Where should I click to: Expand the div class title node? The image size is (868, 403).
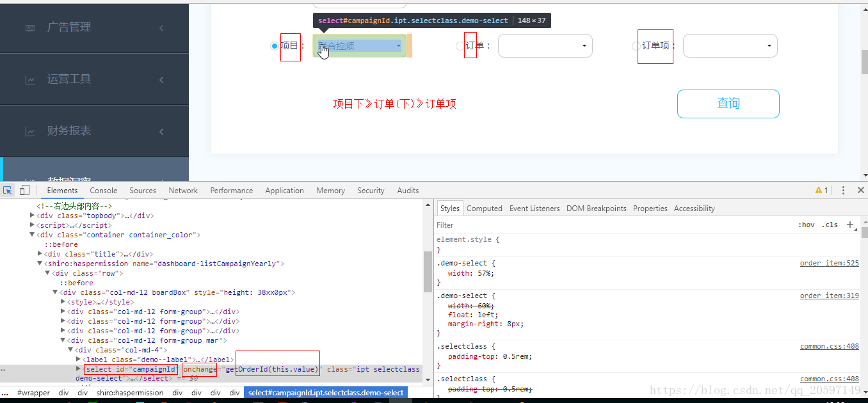(40, 254)
